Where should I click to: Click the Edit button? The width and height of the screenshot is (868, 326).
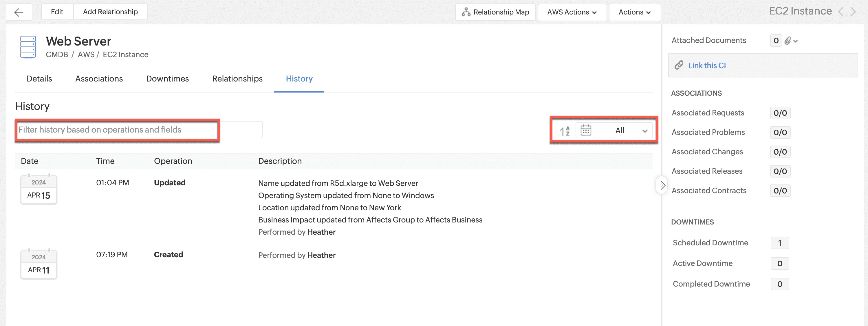(x=57, y=12)
